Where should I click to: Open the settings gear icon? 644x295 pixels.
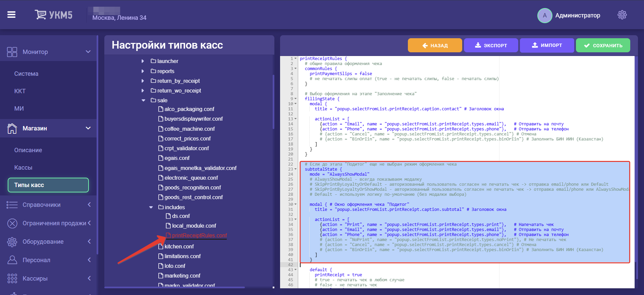[x=622, y=15]
